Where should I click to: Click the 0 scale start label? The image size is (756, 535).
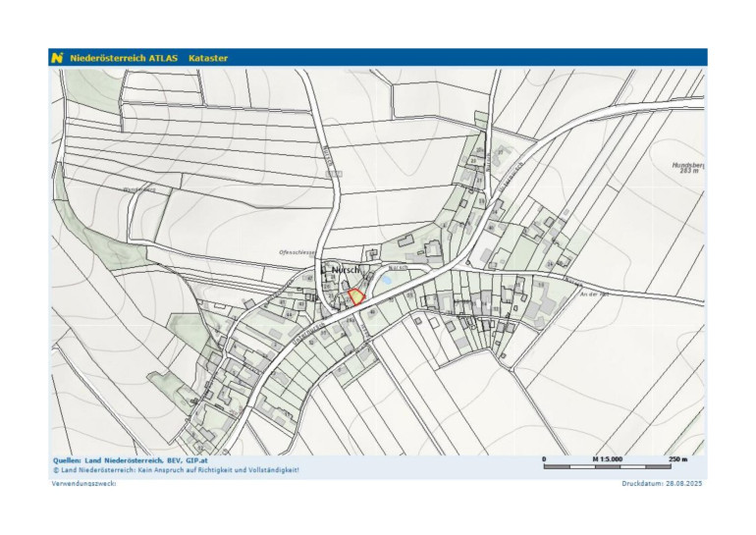(x=544, y=458)
